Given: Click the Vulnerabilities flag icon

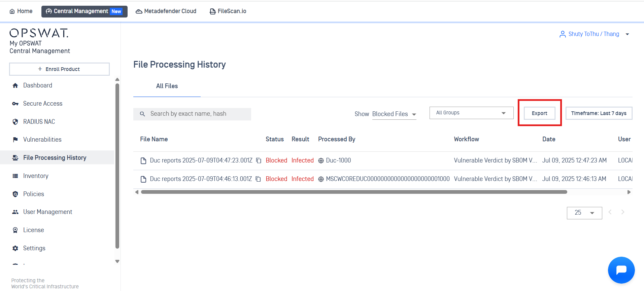Looking at the screenshot, I should coord(15,140).
